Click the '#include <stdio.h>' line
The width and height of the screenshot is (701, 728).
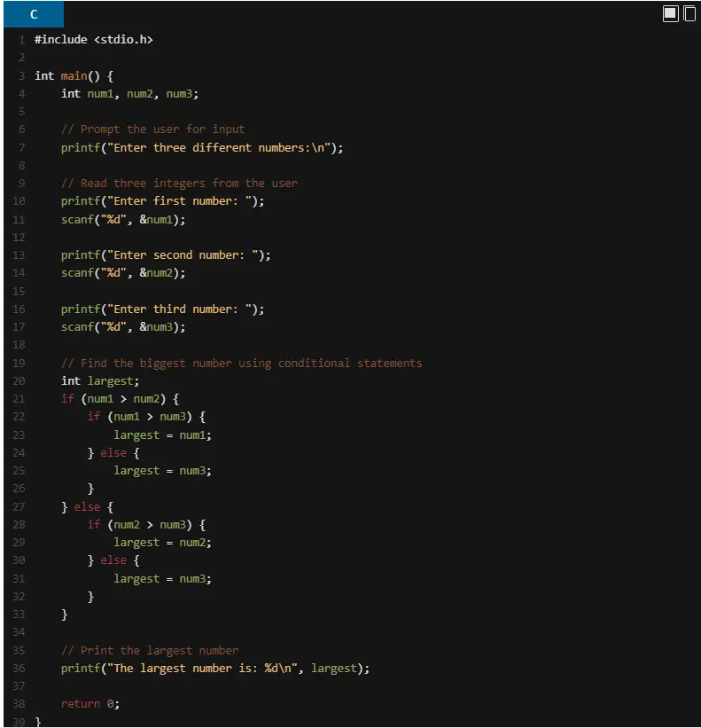tap(94, 40)
